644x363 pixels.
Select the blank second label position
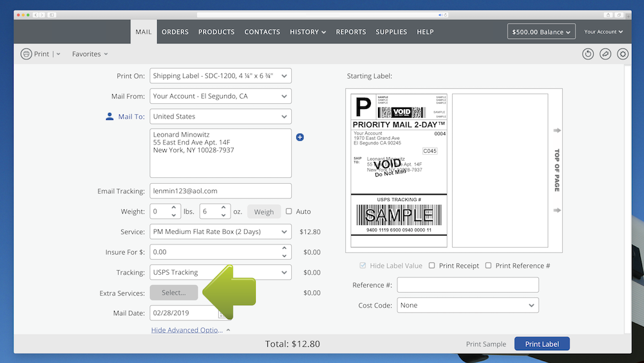(500, 170)
